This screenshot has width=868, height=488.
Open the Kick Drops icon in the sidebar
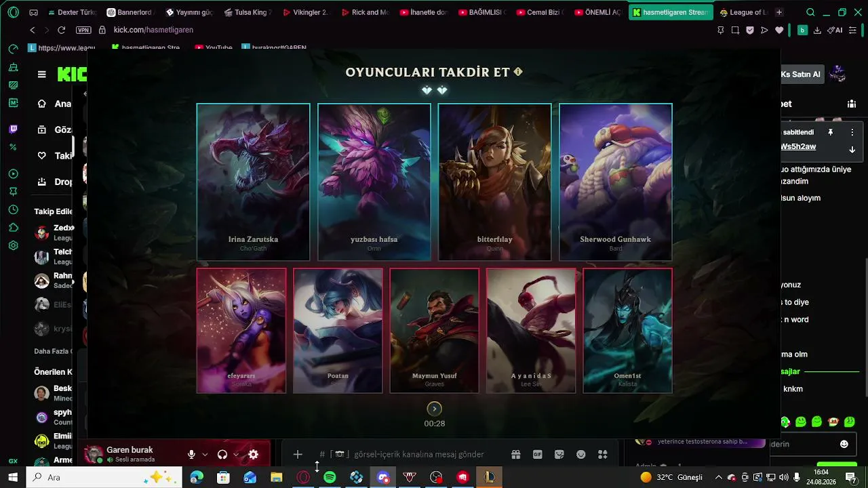click(x=42, y=182)
